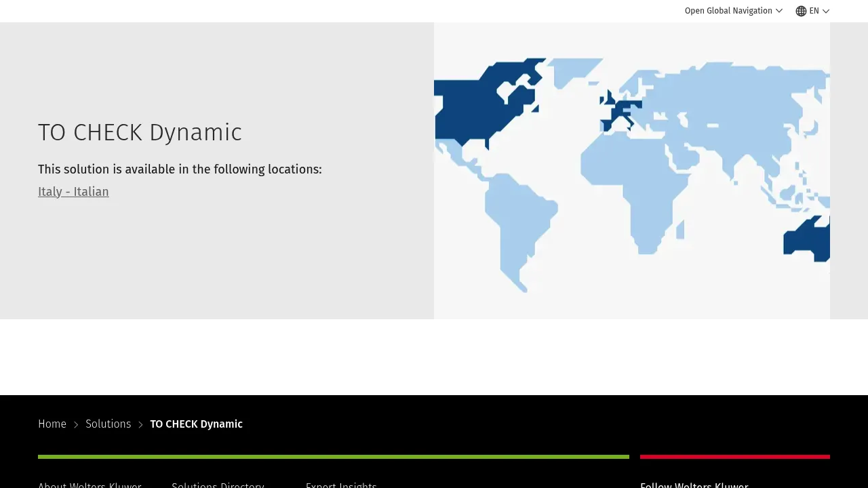Open the Expert Insights footer link
The width and height of the screenshot is (868, 488).
[341, 485]
